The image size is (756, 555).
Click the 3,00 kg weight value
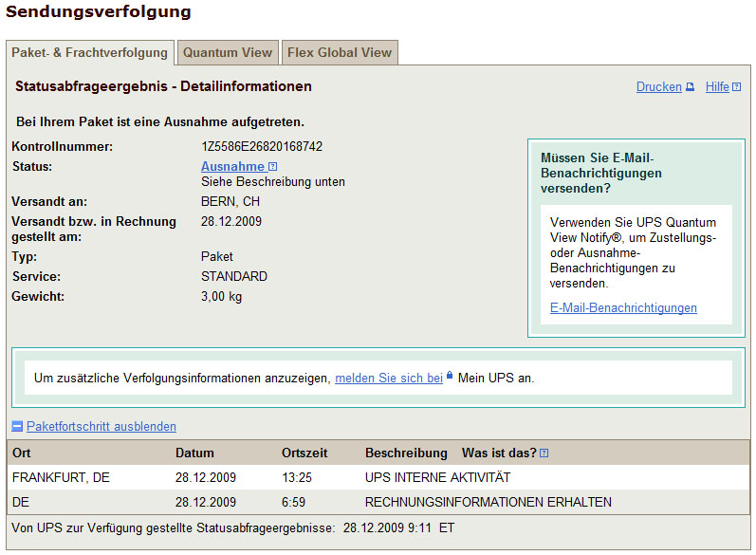point(221,297)
